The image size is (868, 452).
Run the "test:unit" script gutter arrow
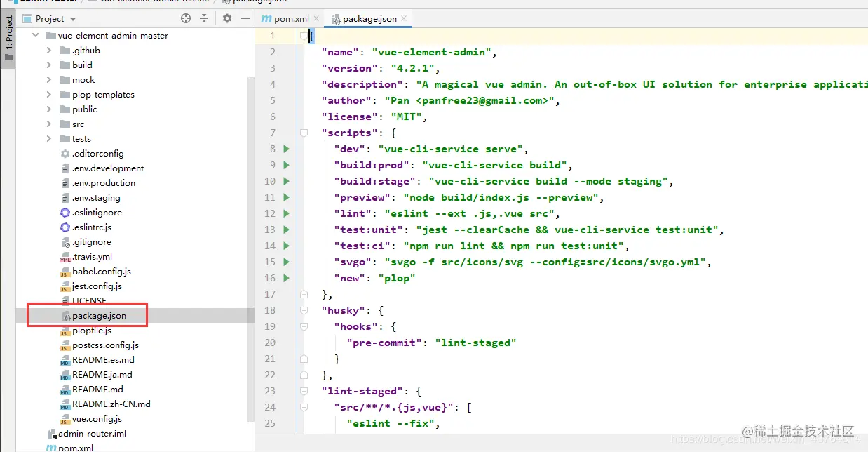[286, 230]
